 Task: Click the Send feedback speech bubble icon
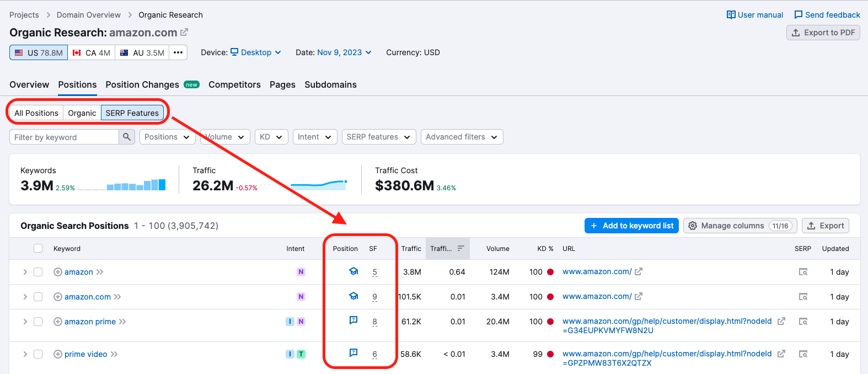click(799, 15)
